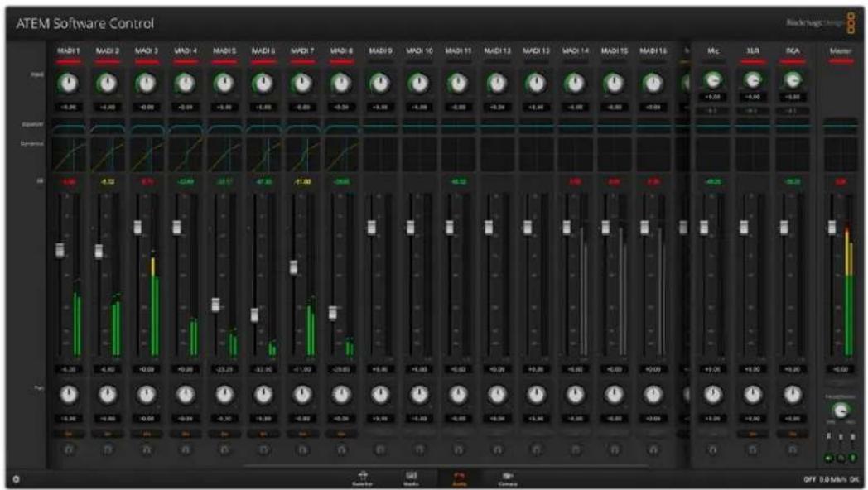The height and width of the screenshot is (490, 868).
Task: Select the MADI 2 fader level field
Action: click(x=108, y=369)
